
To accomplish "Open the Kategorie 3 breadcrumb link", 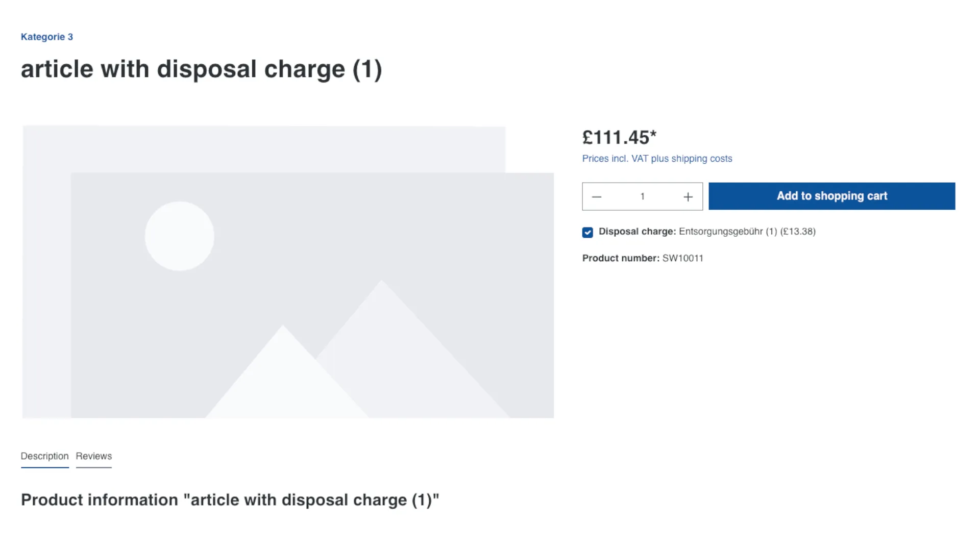I will [46, 37].
